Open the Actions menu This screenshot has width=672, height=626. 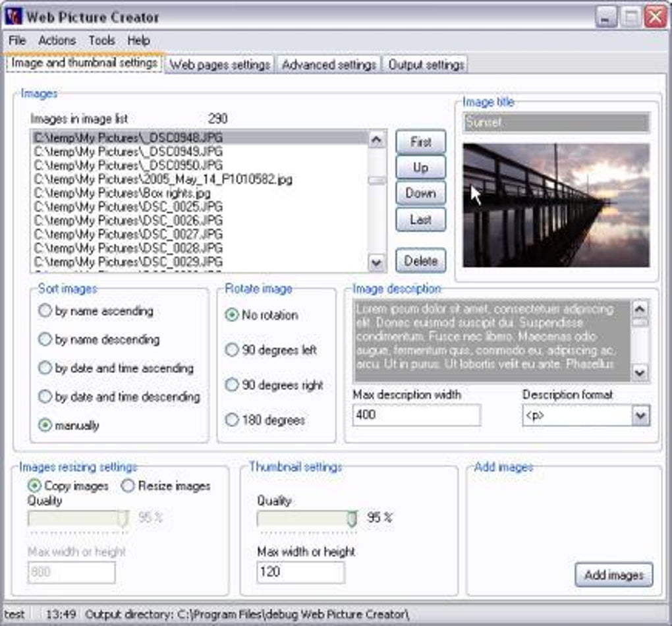[57, 41]
